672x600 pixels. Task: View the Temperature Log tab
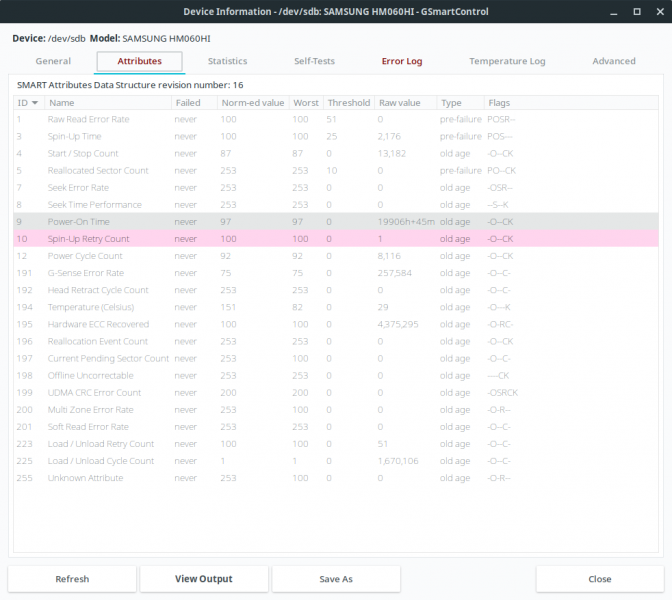tap(507, 61)
